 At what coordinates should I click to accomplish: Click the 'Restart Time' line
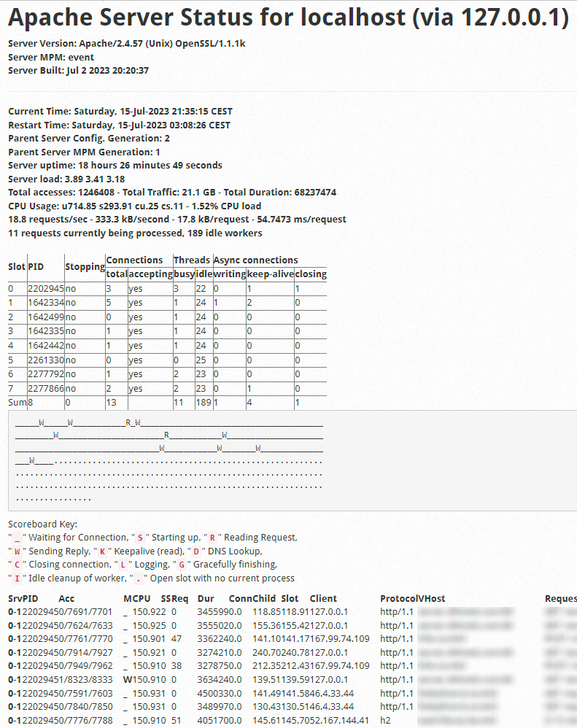(120, 125)
